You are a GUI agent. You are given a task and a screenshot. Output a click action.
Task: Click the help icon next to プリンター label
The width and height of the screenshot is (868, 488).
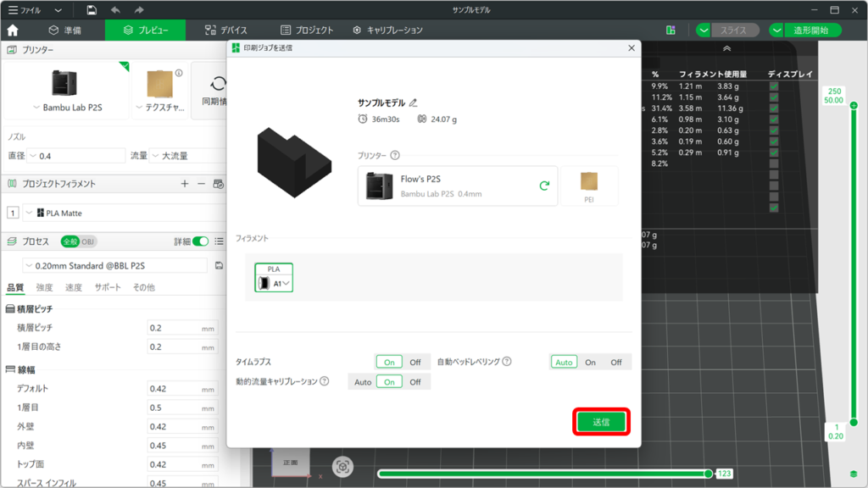[395, 156]
